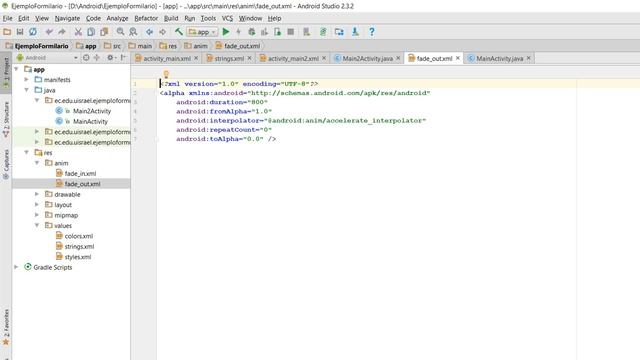Viewport: 640px width, 360px height.
Task: Expand the Gradle Scripts node
Action: [x=16, y=267]
